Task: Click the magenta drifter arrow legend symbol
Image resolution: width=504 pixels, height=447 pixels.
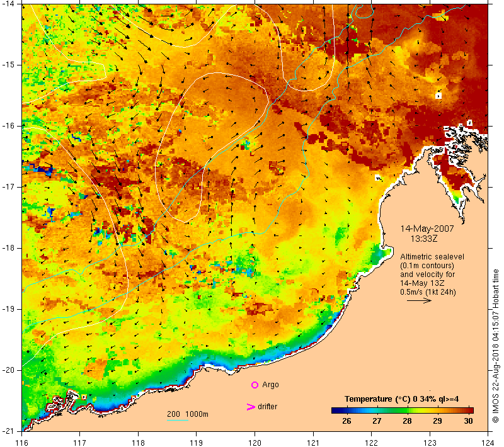Action: [x=250, y=407]
